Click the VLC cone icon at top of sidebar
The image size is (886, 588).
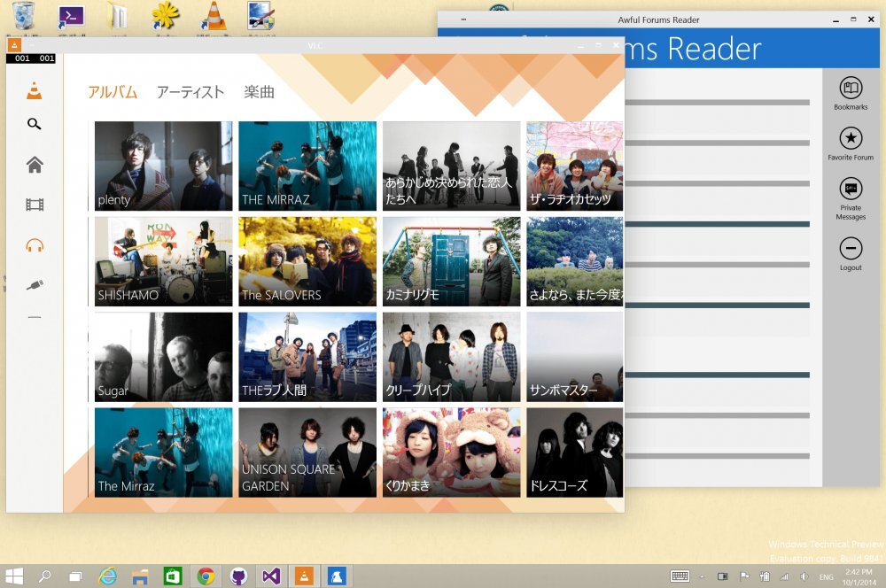tap(34, 89)
